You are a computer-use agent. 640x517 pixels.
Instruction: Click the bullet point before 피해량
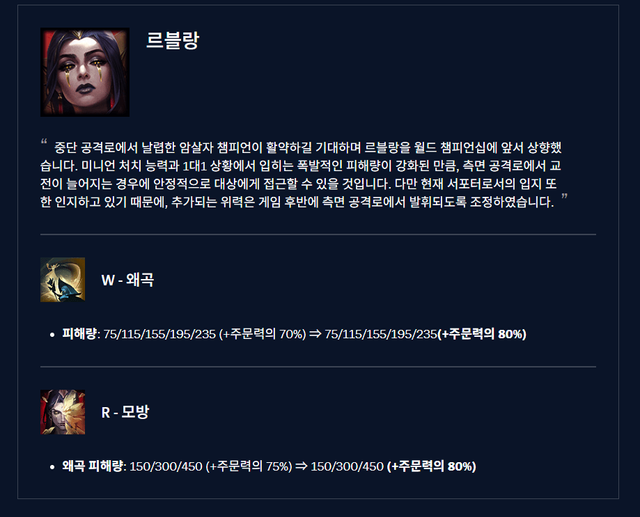point(52,335)
